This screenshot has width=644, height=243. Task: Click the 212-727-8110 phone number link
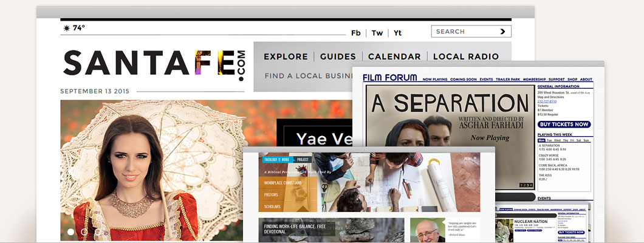click(x=547, y=101)
